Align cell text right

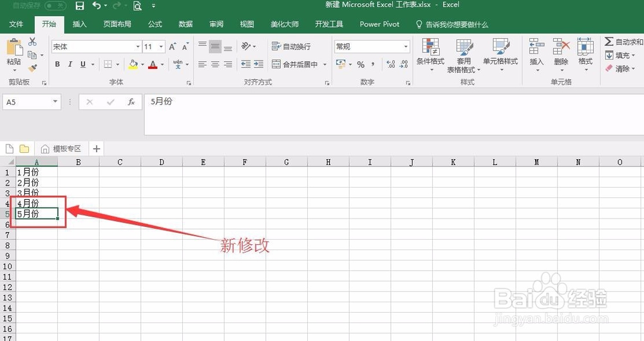click(x=228, y=64)
